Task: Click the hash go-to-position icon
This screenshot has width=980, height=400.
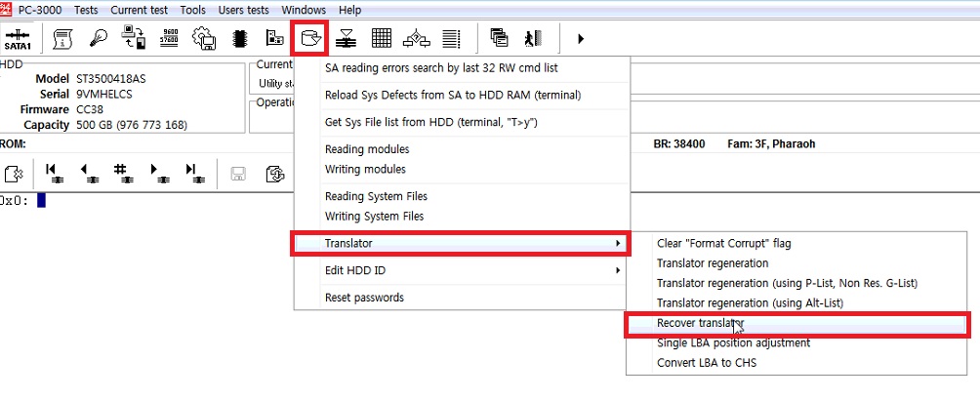Action: (123, 173)
